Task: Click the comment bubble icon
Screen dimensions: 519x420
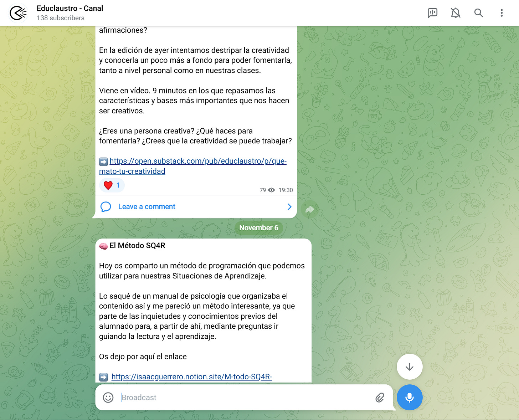Action: [x=106, y=207]
